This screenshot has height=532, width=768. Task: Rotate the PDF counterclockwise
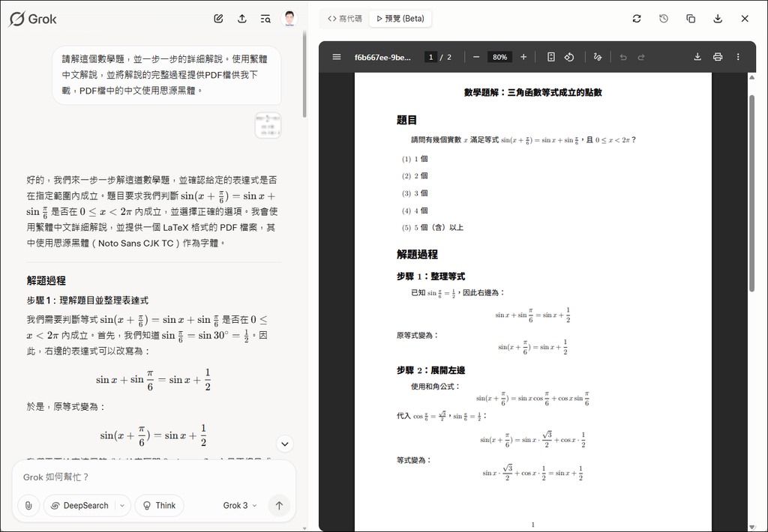569,57
